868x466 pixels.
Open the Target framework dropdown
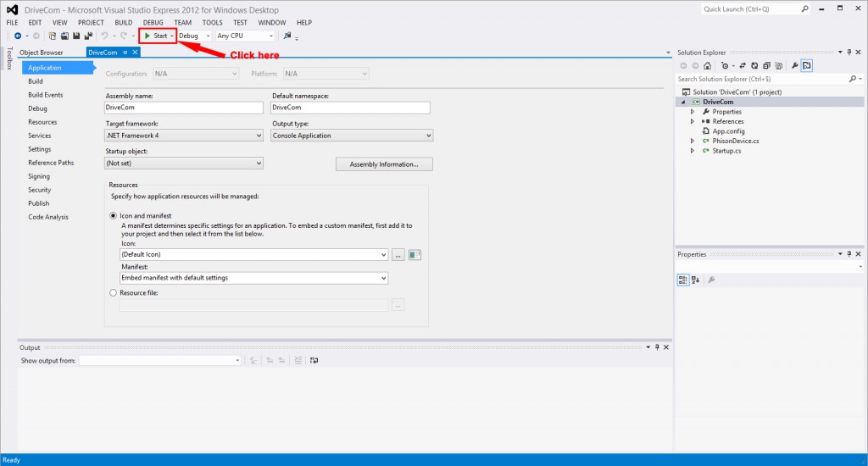pyautogui.click(x=184, y=136)
